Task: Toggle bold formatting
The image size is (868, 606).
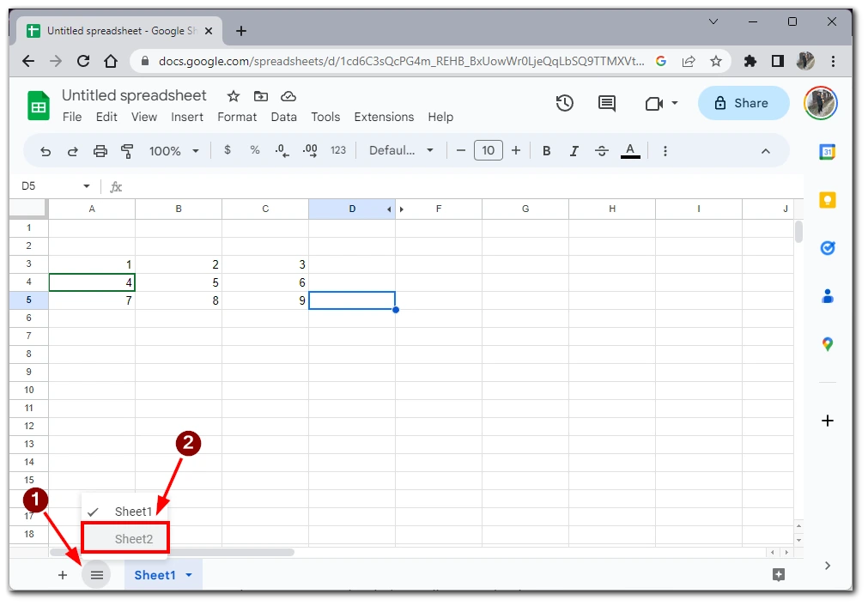Action: [x=546, y=150]
